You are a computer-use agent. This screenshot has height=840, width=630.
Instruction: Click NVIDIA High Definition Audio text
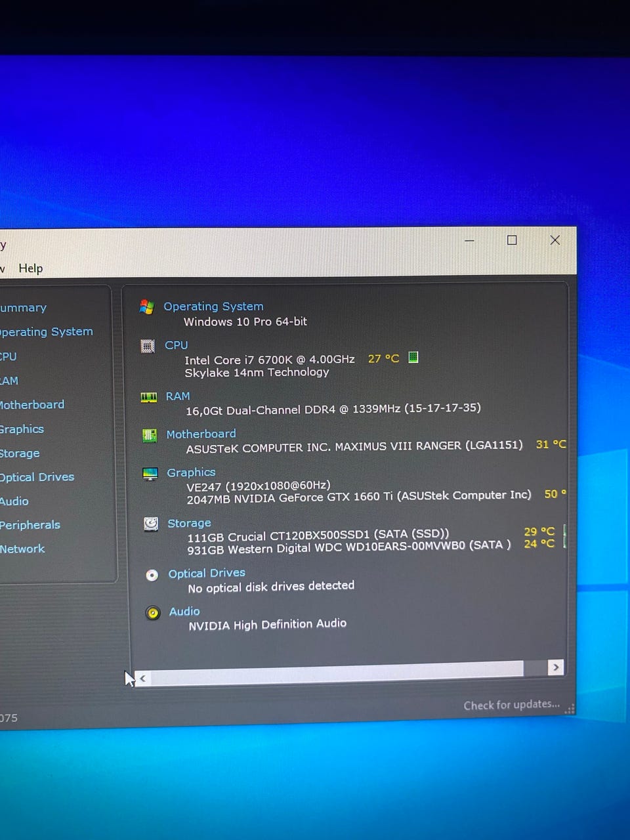point(267,625)
